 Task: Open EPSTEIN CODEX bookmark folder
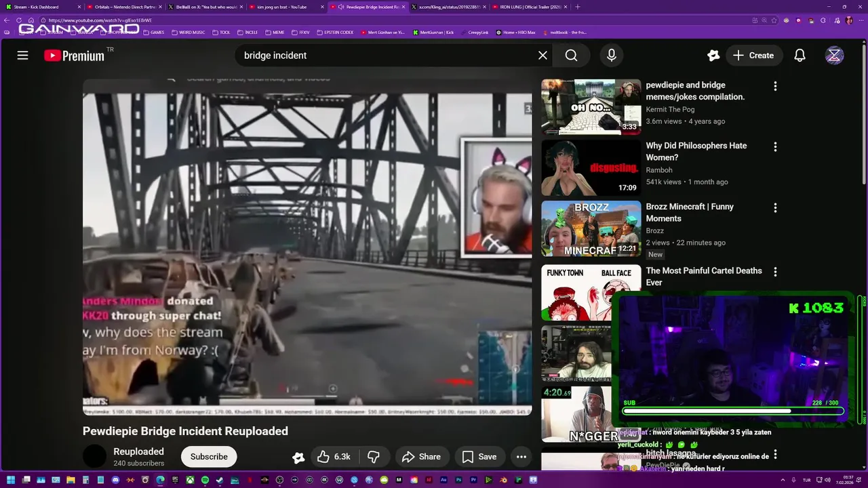(335, 33)
